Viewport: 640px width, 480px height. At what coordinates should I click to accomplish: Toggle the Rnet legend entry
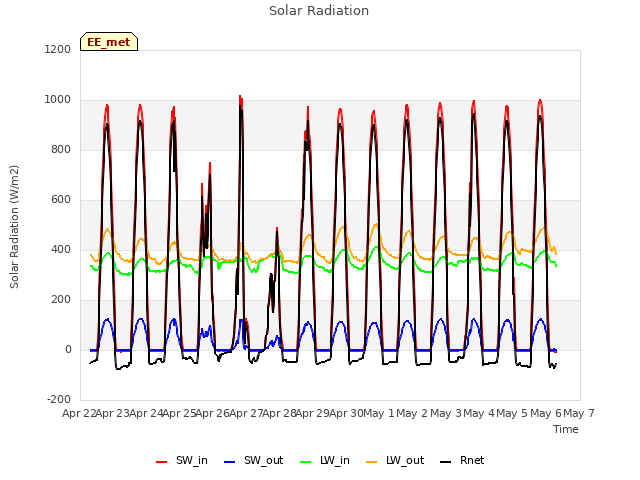pos(462,461)
